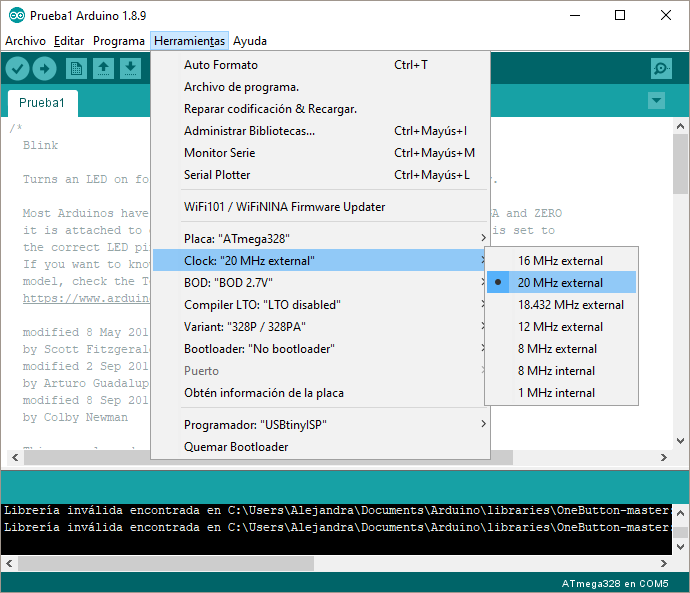Click "by Colby Newman" line in editor
Screen dimensions: 690x593
pos(75,417)
